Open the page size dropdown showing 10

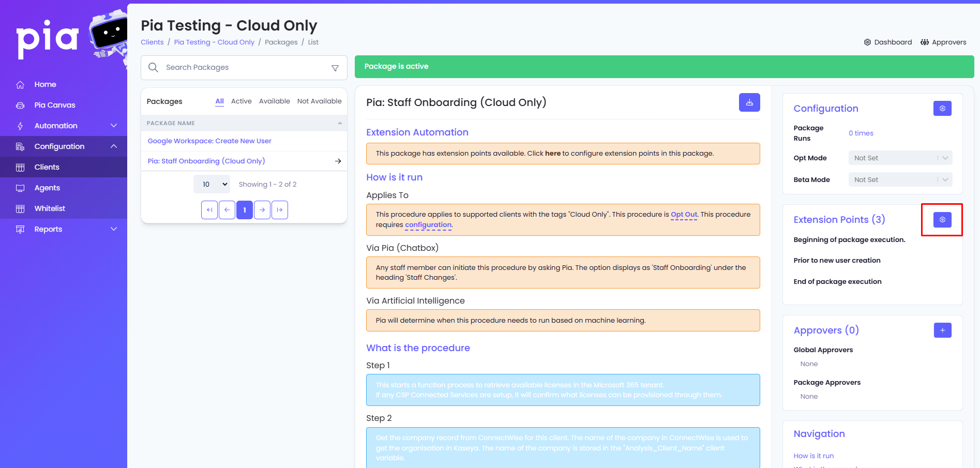[x=212, y=184]
